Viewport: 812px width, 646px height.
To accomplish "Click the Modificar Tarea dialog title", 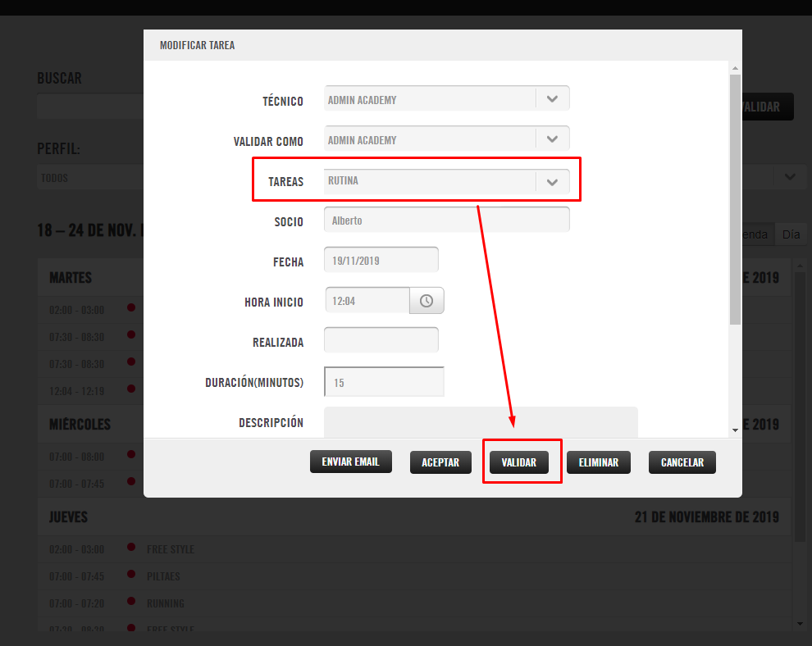I will [x=198, y=45].
